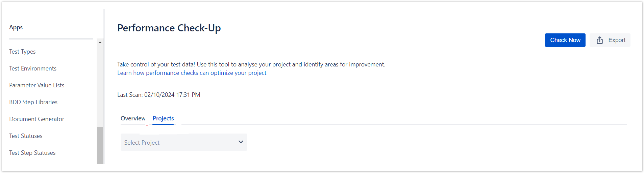Click the Export share icon

pyautogui.click(x=599, y=40)
